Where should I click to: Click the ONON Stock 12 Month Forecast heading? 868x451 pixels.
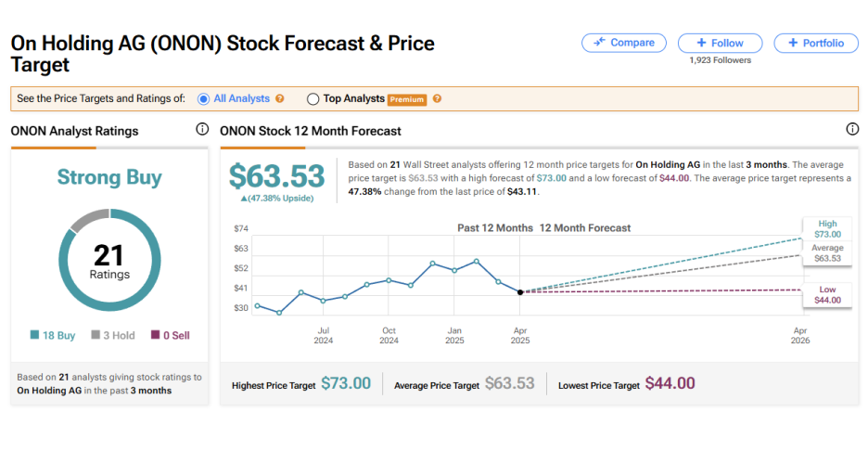pos(311,132)
